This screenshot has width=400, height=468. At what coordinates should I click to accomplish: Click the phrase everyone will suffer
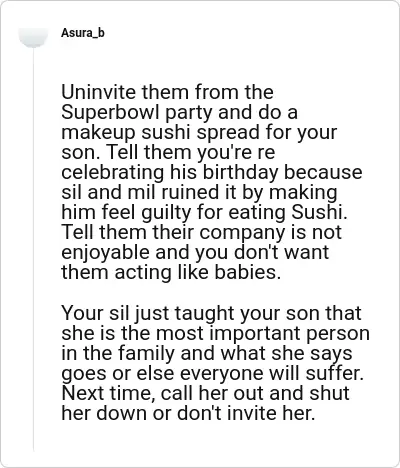tap(272, 373)
